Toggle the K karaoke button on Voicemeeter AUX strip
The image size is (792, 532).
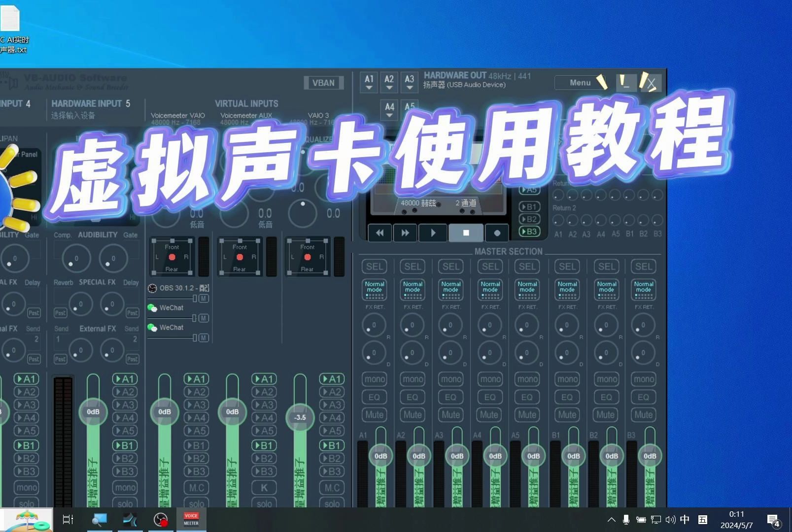(x=264, y=488)
